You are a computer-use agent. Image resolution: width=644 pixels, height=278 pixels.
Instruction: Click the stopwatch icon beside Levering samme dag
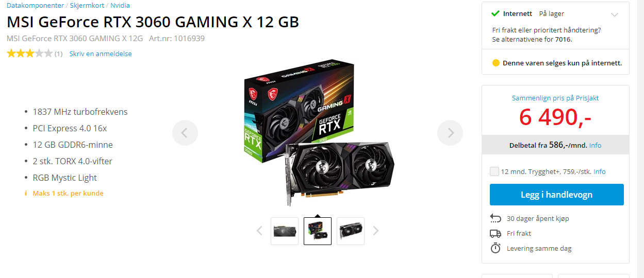coord(496,248)
